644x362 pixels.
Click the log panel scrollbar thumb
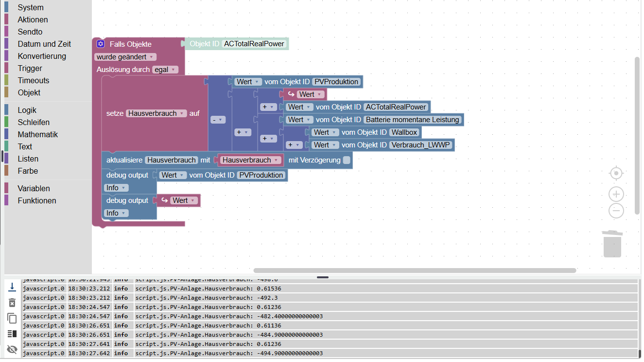(x=640, y=354)
